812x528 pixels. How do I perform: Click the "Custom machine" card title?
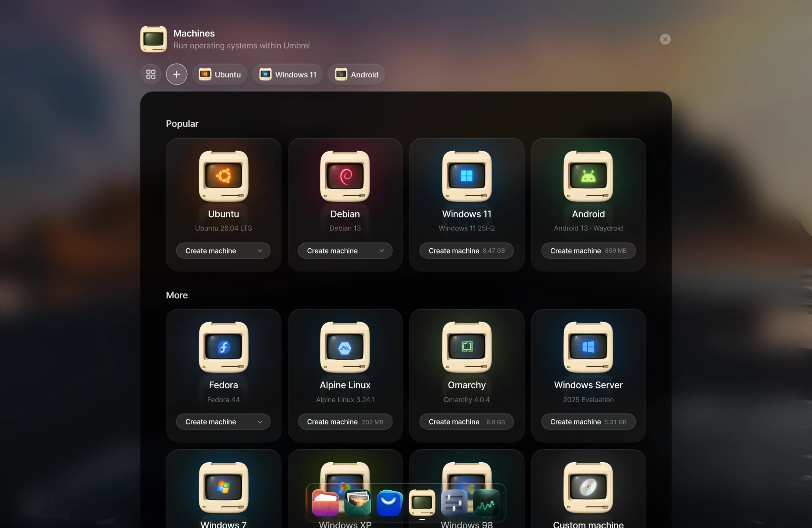[x=588, y=524]
